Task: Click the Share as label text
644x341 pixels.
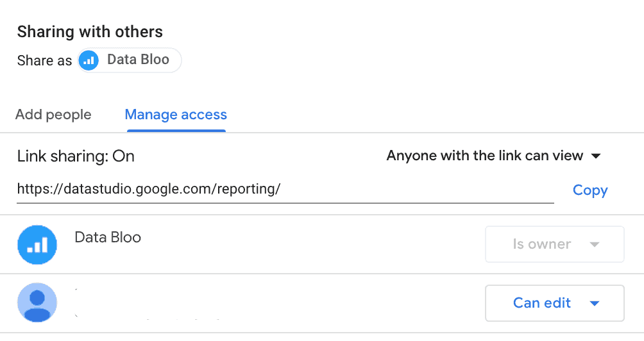Action: 44,61
